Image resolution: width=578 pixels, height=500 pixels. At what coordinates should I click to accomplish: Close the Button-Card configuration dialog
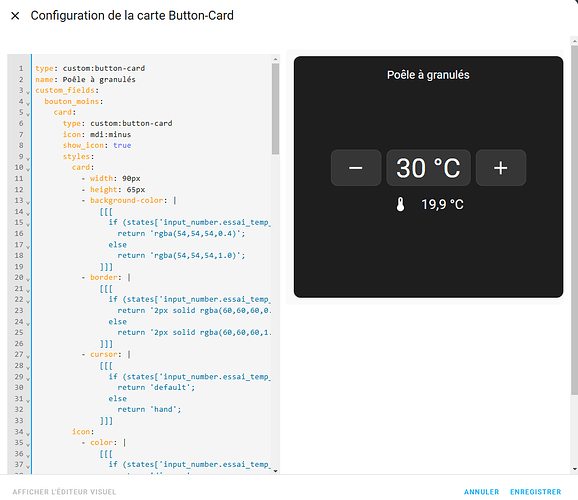tap(15, 16)
